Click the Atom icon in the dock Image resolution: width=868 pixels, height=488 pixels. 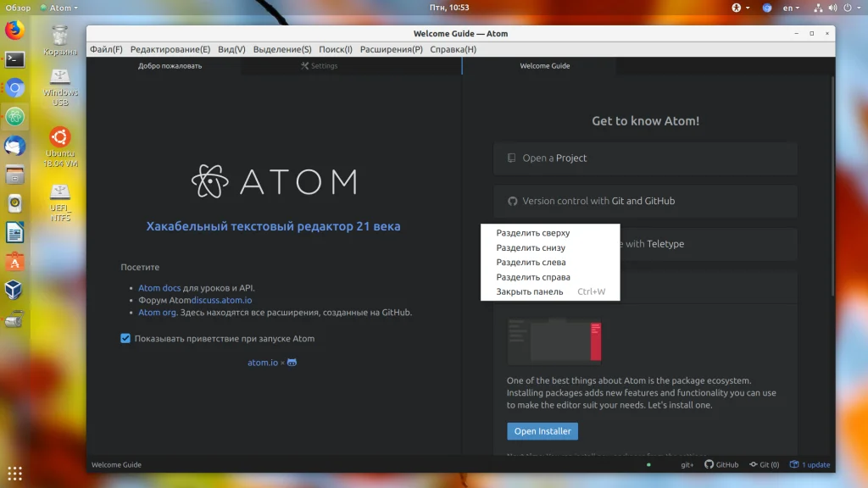[15, 117]
